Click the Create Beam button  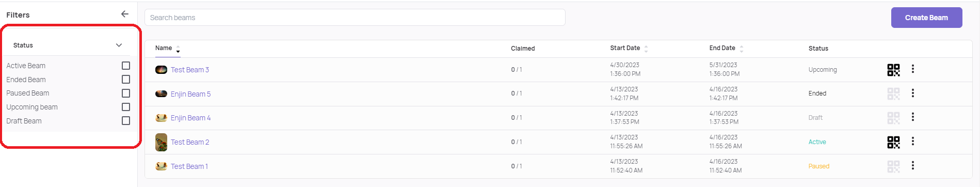(x=926, y=18)
